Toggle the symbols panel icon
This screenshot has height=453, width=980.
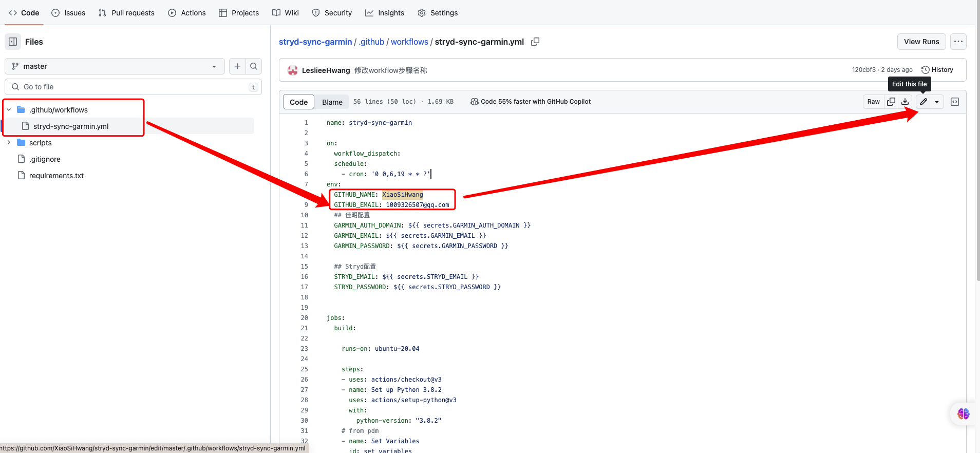pos(955,102)
